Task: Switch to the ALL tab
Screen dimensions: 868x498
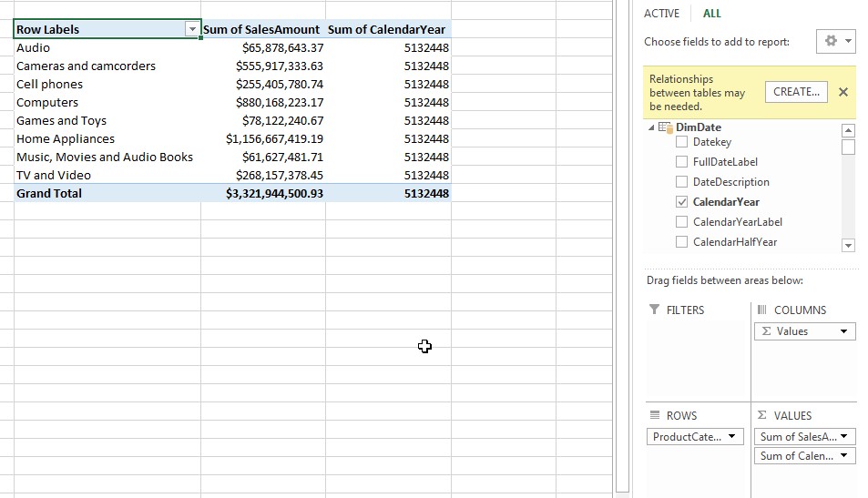Action: click(x=712, y=14)
